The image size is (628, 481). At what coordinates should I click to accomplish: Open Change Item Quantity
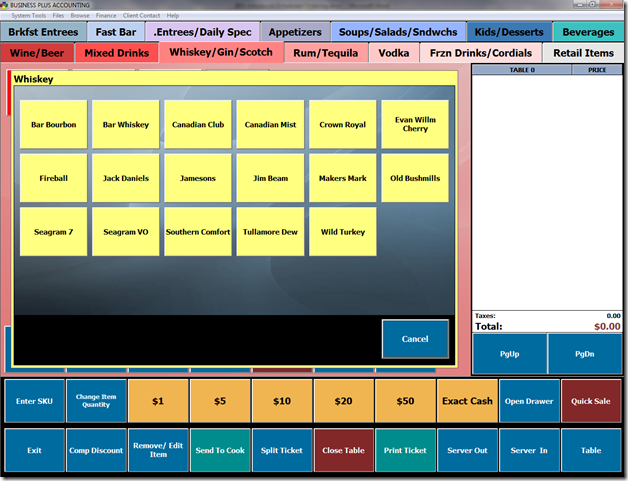click(x=96, y=401)
